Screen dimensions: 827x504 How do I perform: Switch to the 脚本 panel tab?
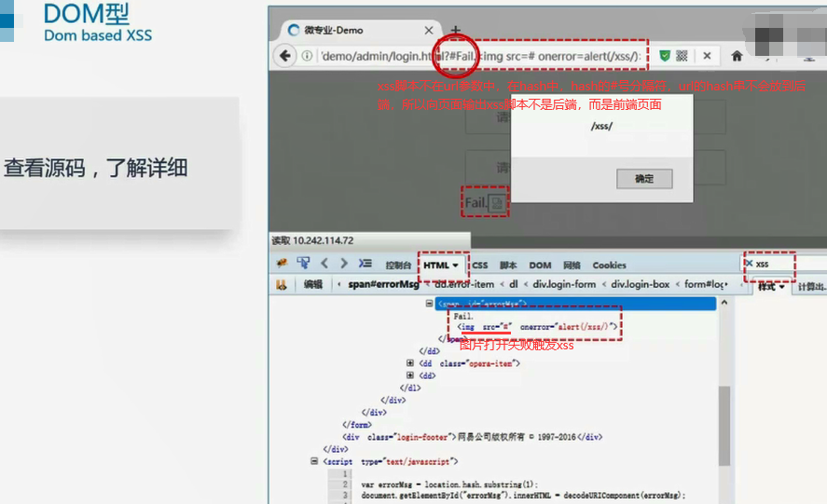[x=508, y=266]
